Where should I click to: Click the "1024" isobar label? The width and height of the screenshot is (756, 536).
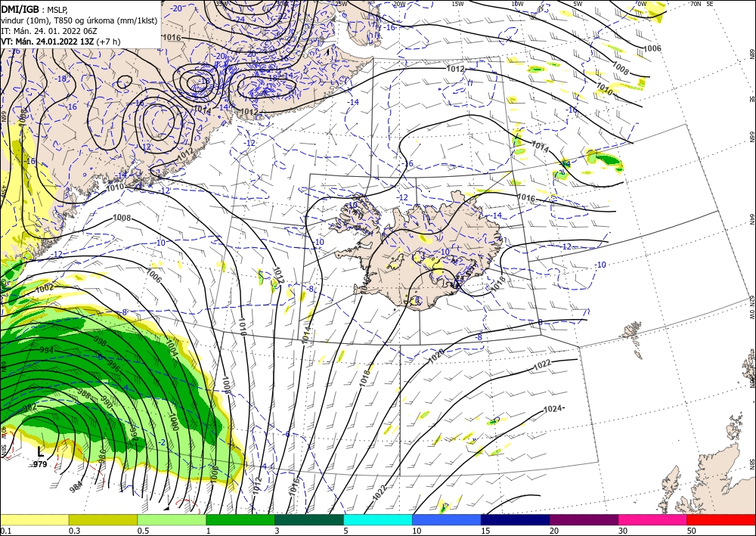553,409
